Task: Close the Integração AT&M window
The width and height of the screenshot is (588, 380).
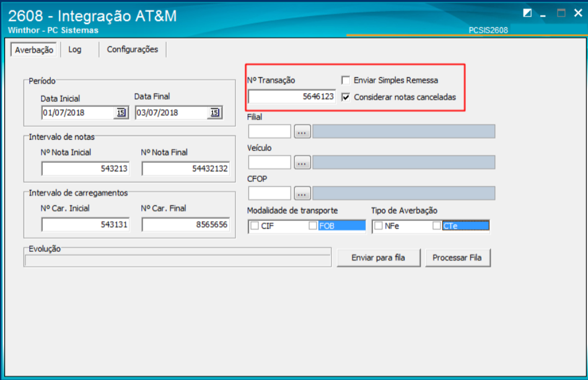Action: (578, 13)
